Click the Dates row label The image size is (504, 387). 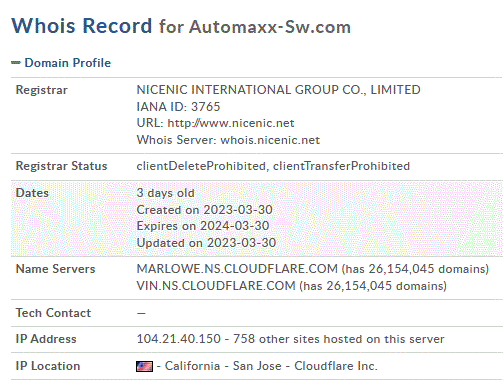point(32,193)
